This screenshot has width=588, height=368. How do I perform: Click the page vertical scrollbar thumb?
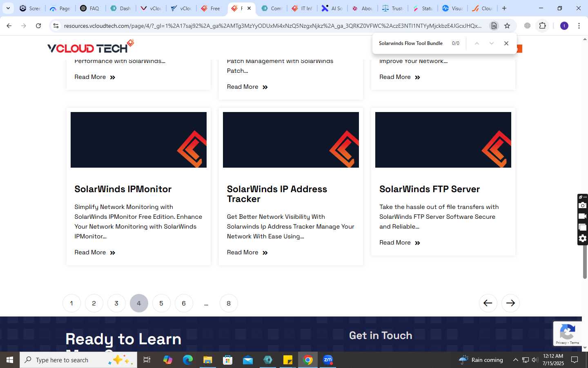[x=585, y=262]
